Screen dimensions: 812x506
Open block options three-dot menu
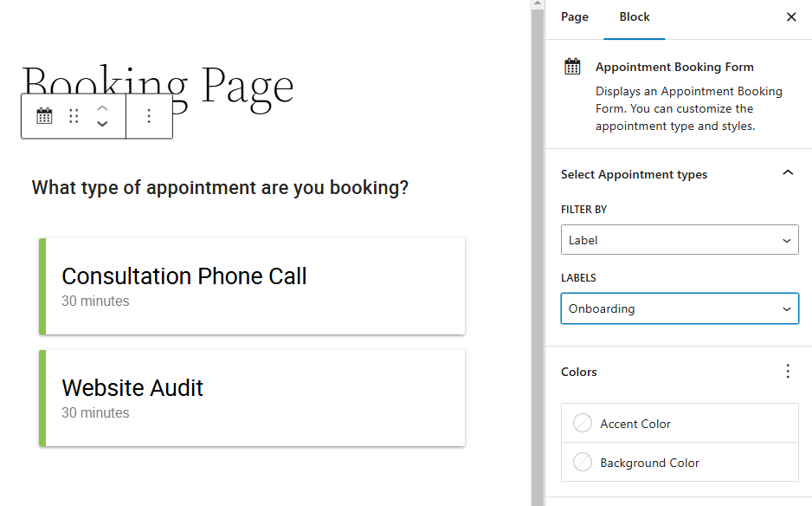(149, 116)
